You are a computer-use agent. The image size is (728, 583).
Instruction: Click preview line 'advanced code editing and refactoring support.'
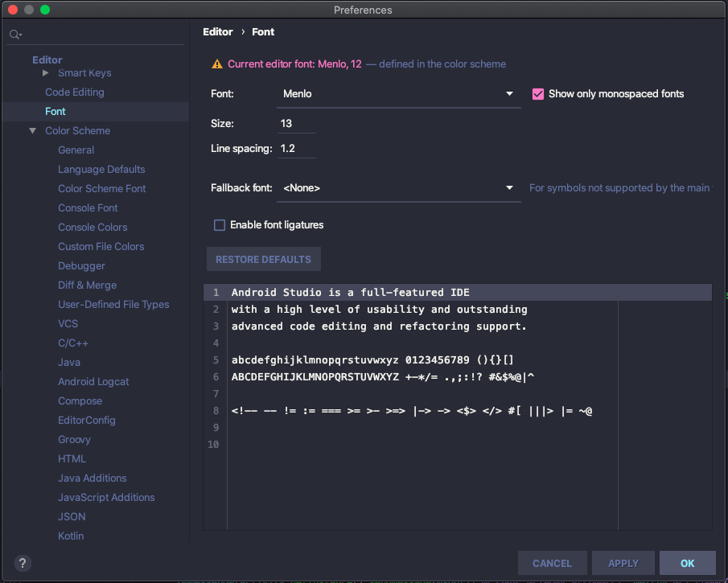[379, 326]
